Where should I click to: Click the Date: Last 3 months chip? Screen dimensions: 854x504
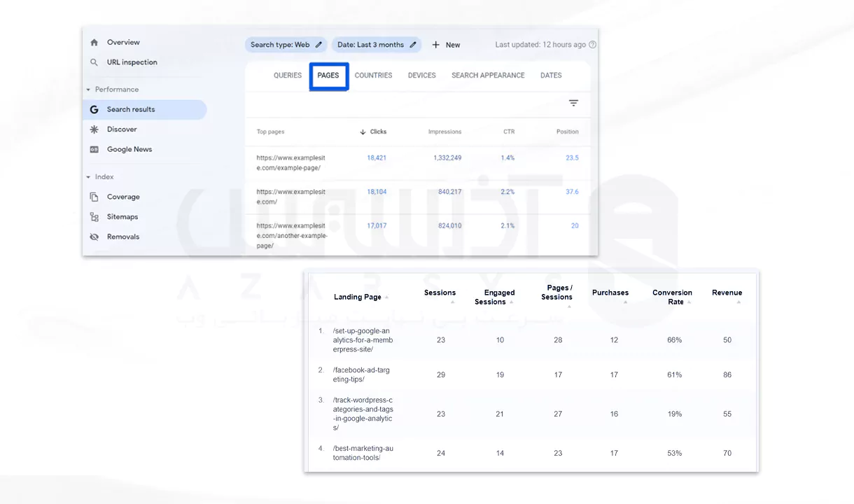click(x=377, y=45)
